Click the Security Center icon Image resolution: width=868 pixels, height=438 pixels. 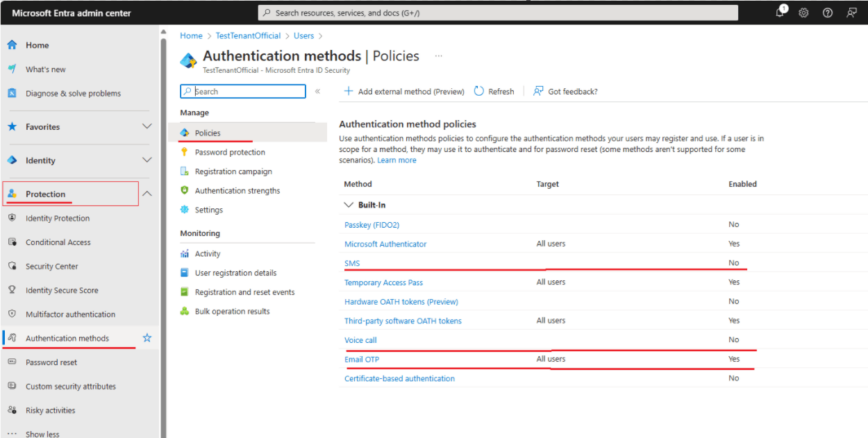tap(12, 266)
